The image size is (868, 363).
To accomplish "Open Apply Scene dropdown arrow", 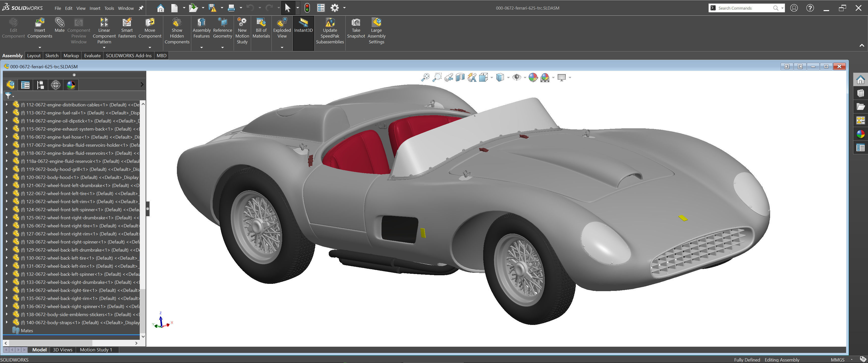I will click(553, 78).
